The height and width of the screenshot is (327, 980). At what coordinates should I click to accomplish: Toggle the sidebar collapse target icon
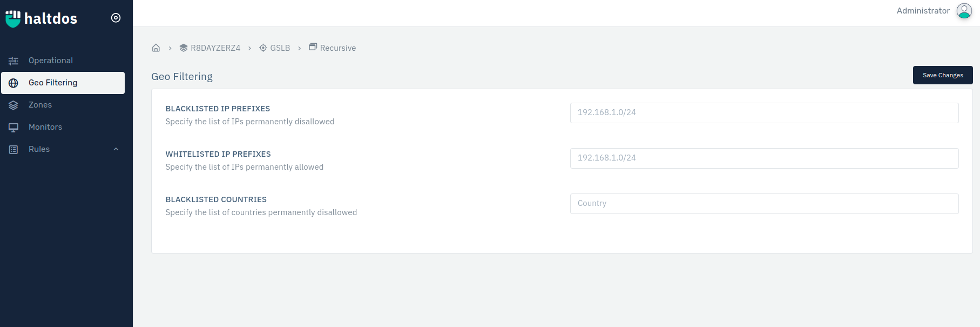(x=116, y=18)
